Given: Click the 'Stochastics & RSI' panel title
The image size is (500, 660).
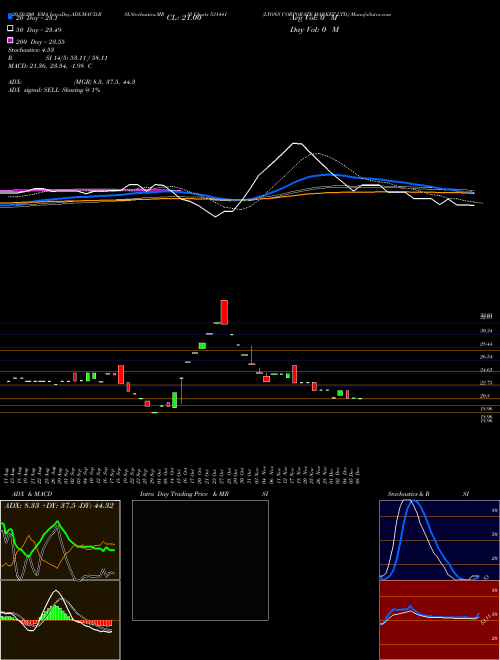Looking at the screenshot, I should click(428, 494).
